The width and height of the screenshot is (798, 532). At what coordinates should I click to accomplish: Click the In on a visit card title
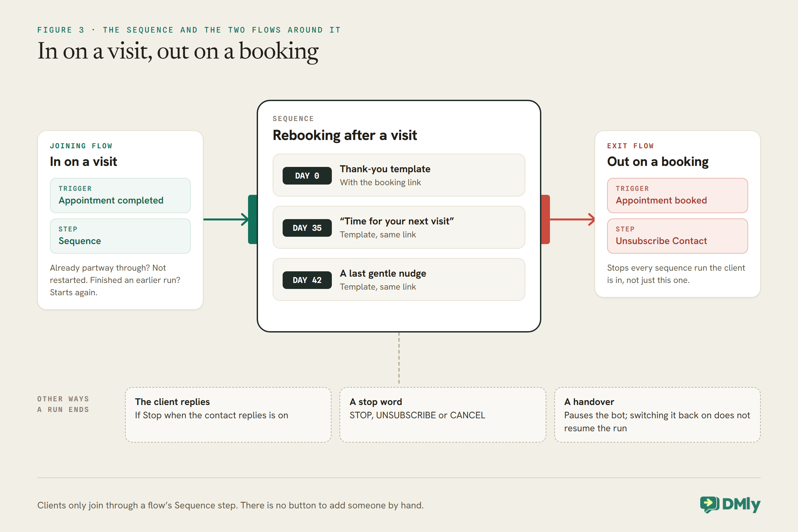tap(83, 162)
